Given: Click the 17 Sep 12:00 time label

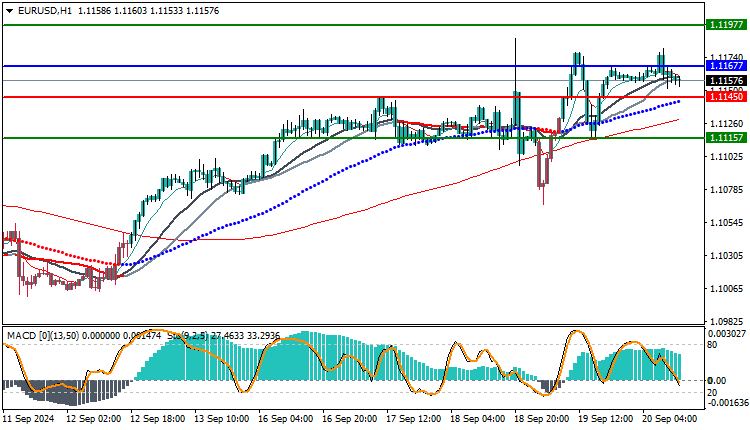Looking at the screenshot, I should [414, 419].
